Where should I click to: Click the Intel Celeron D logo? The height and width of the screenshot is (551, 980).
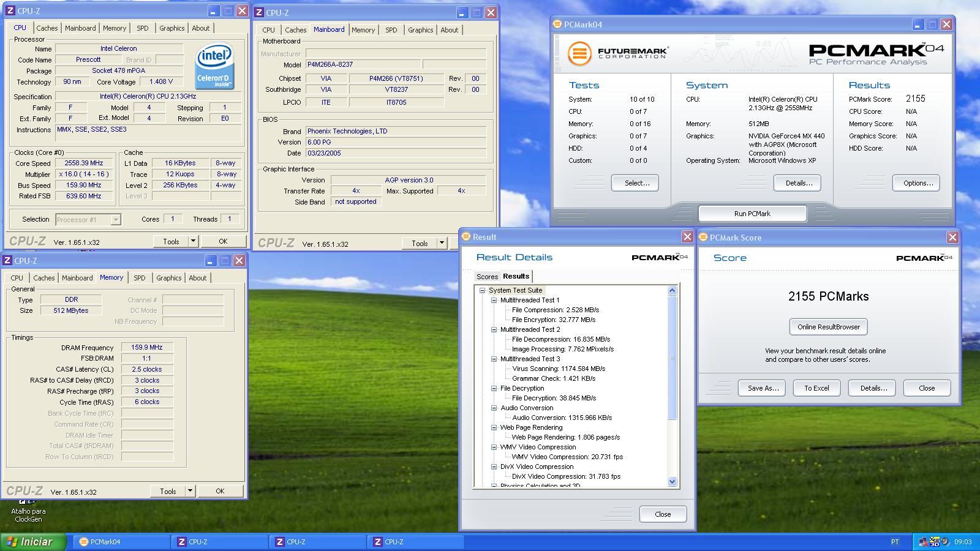tap(214, 66)
